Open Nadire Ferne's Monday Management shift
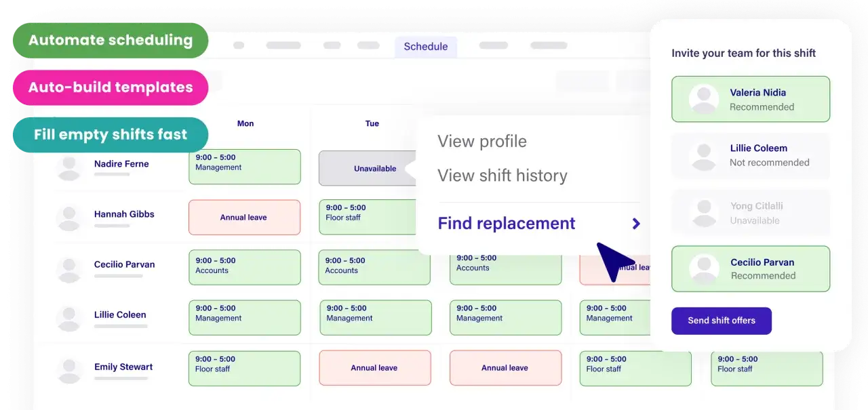 tap(244, 167)
